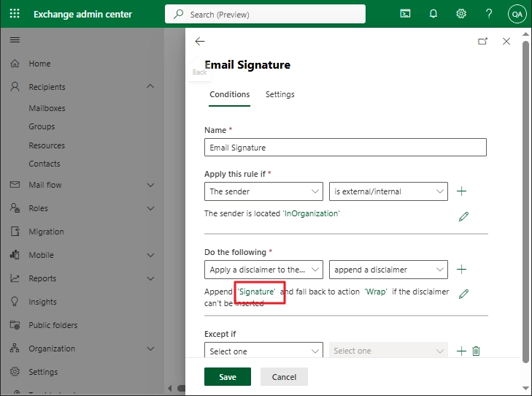The width and height of the screenshot is (532, 396).
Task: Pop out the panel to new window
Action: click(x=483, y=41)
